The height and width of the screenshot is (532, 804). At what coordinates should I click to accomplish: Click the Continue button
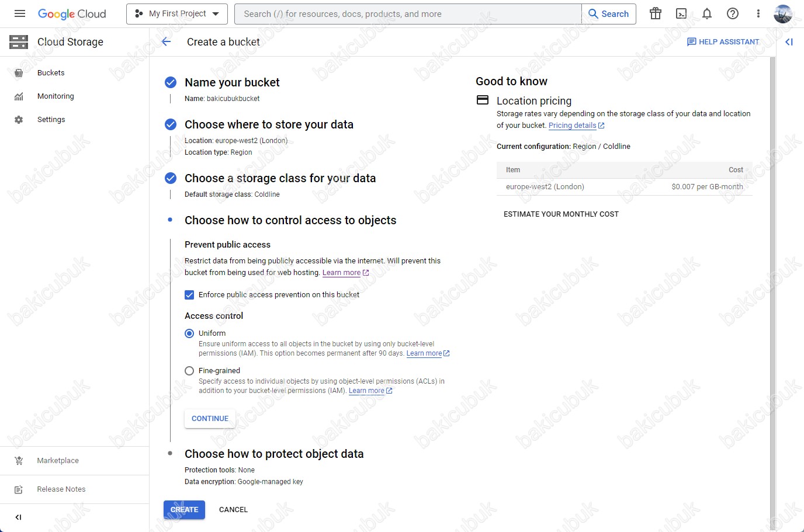[210, 419]
